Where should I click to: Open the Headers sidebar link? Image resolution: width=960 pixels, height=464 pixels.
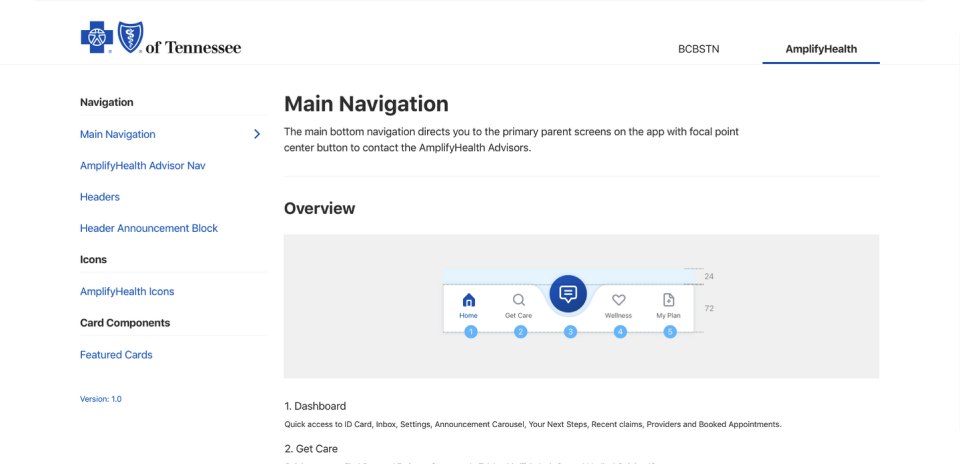pyautogui.click(x=100, y=197)
